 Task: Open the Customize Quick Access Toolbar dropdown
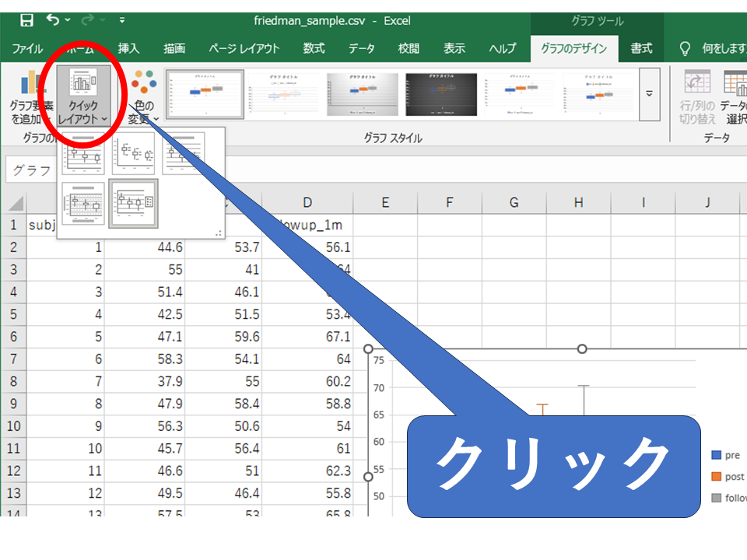point(122,20)
